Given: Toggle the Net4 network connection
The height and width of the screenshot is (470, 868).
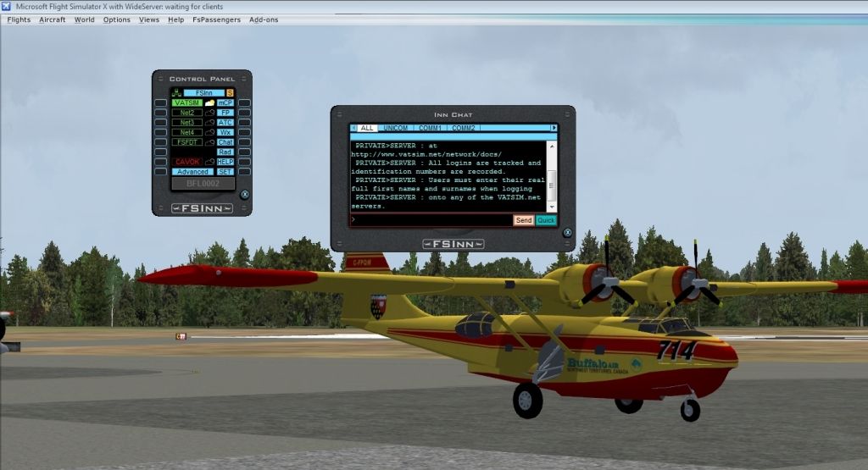Looking at the screenshot, I should [x=187, y=132].
